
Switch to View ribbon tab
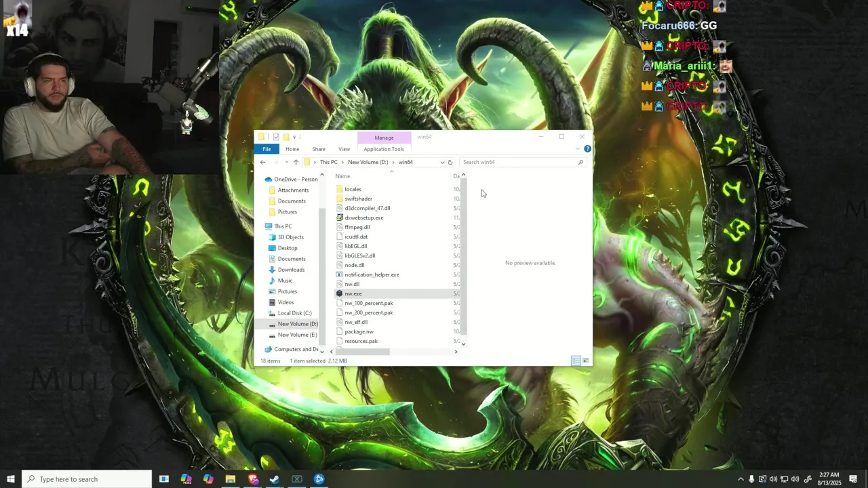click(344, 149)
